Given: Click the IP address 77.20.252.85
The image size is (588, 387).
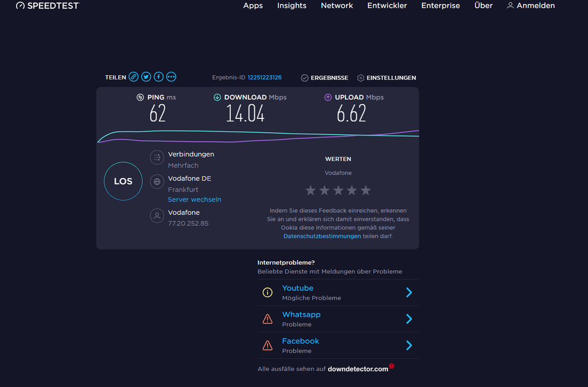Looking at the screenshot, I should [x=188, y=223].
